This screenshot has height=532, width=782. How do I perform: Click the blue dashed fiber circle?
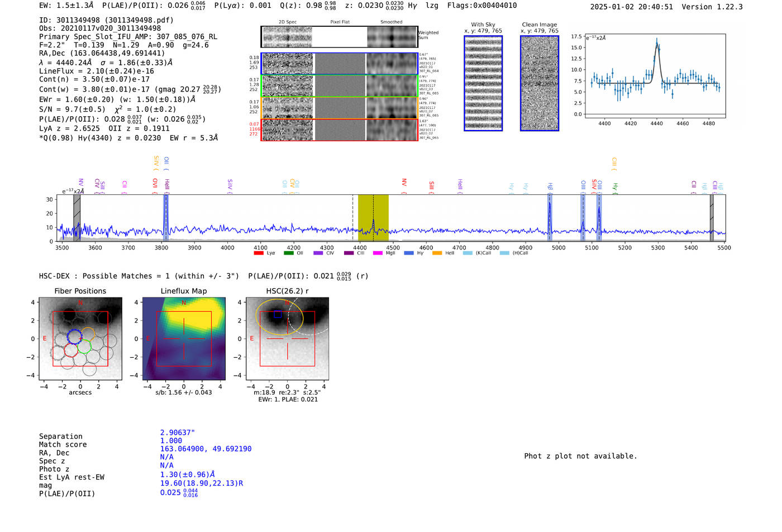(74, 337)
